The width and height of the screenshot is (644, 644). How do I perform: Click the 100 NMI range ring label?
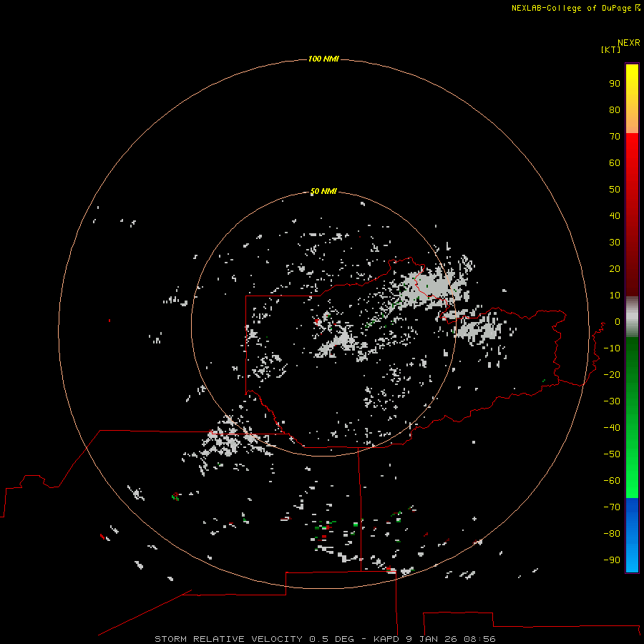point(323,59)
